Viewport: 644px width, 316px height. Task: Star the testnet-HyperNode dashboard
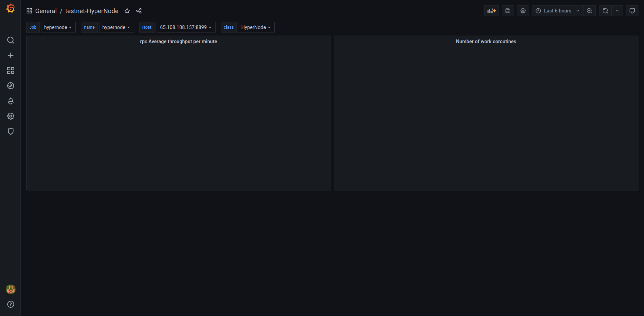coord(127,11)
